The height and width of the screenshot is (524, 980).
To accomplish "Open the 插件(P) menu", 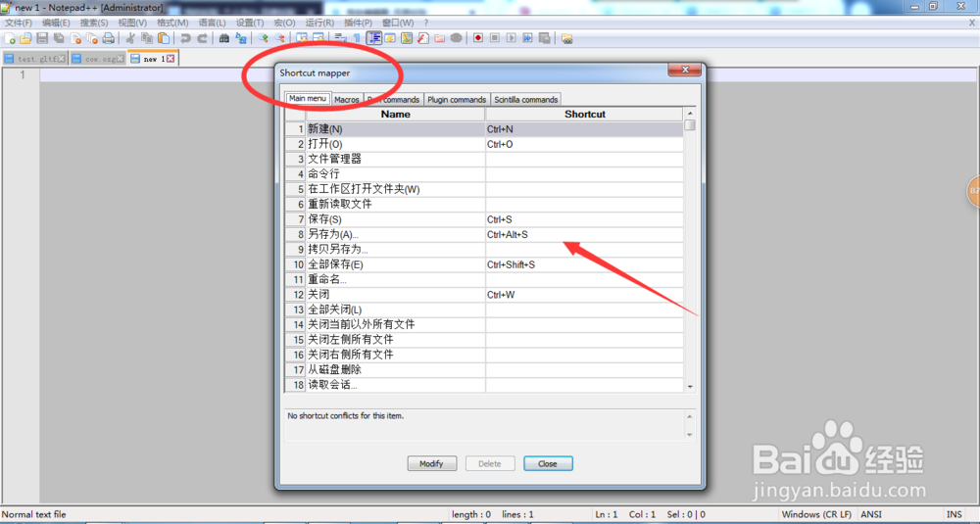I will coord(360,23).
